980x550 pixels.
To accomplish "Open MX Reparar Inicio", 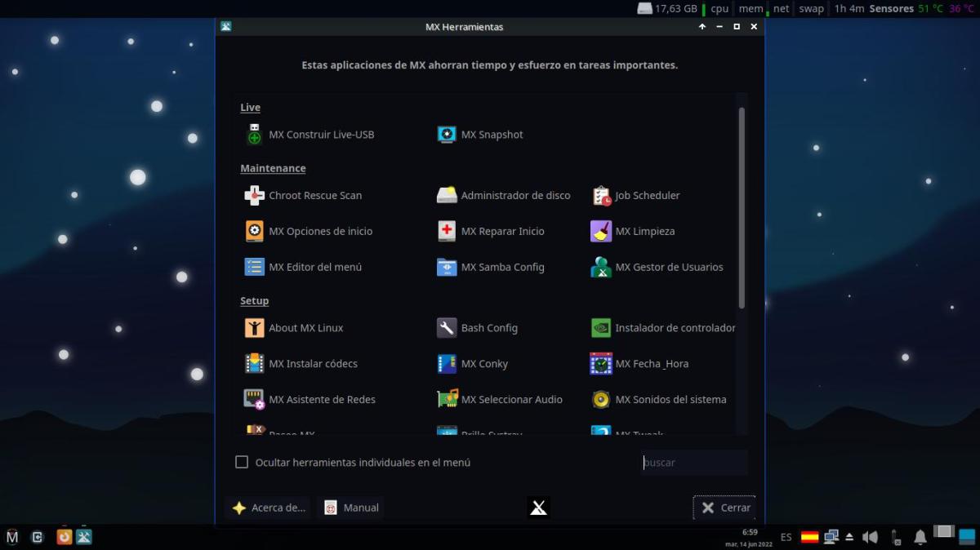I will pyautogui.click(x=492, y=232).
